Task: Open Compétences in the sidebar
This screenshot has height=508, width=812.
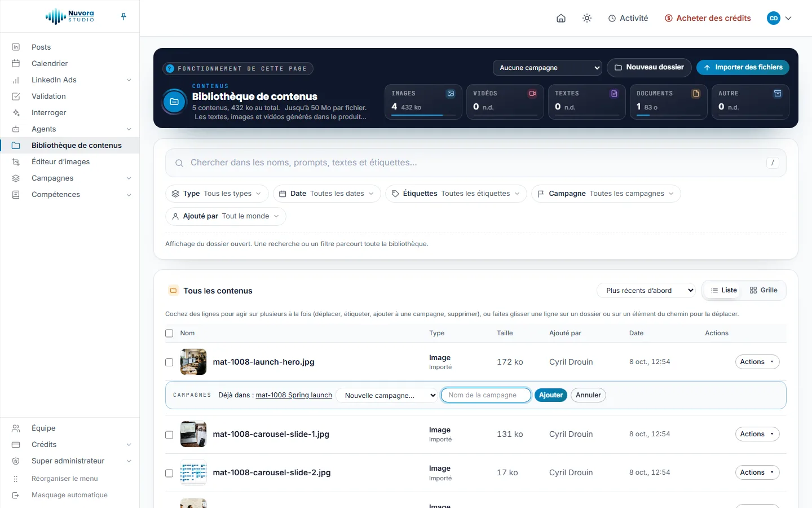Action: [x=69, y=194]
